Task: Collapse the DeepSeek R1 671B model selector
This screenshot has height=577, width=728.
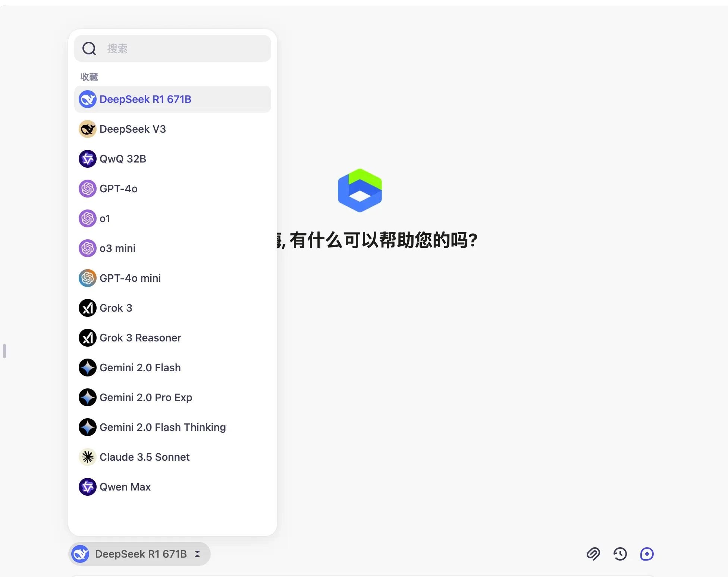Action: coord(139,554)
